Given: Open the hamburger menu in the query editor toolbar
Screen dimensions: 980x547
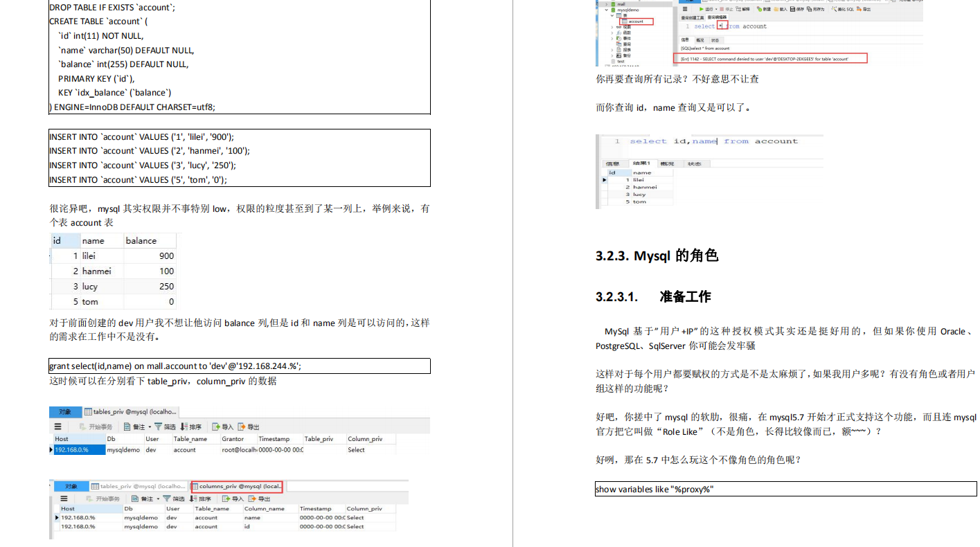Looking at the screenshot, I should pyautogui.click(x=685, y=9).
